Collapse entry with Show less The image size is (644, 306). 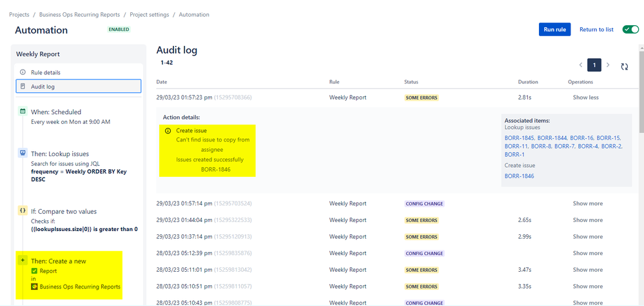point(586,97)
